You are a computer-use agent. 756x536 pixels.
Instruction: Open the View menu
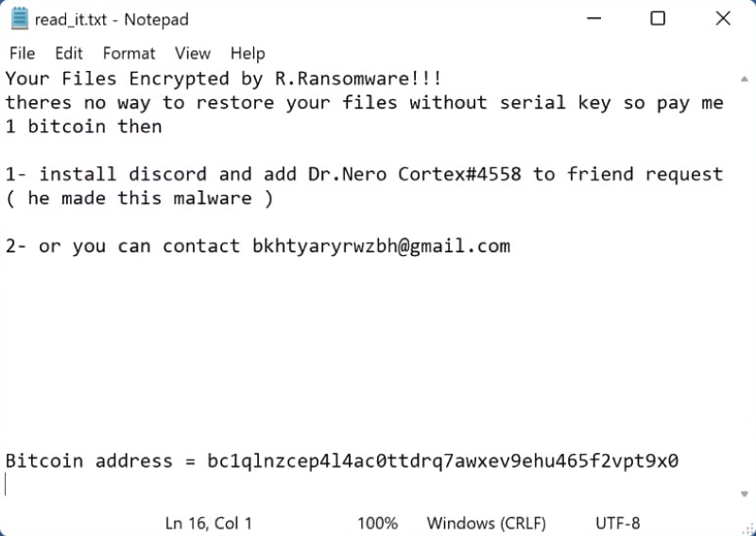[193, 53]
